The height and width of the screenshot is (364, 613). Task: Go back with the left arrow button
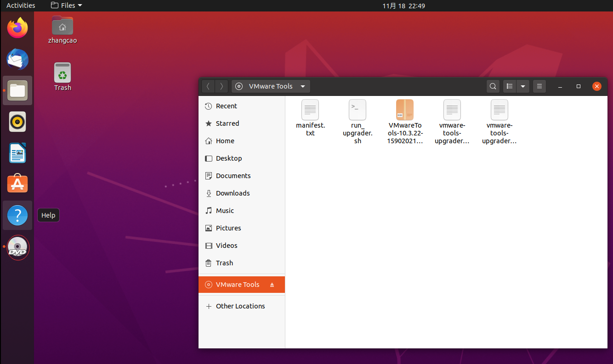[208, 86]
